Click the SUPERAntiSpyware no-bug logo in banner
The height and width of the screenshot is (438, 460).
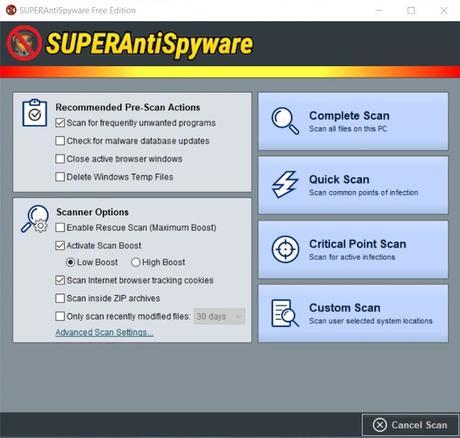pos(24,43)
